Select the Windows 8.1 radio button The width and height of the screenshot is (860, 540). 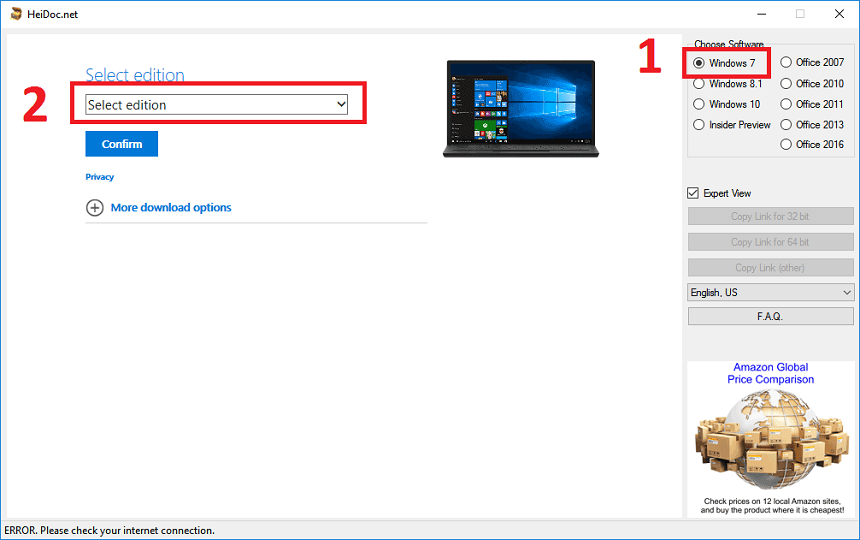coord(699,84)
